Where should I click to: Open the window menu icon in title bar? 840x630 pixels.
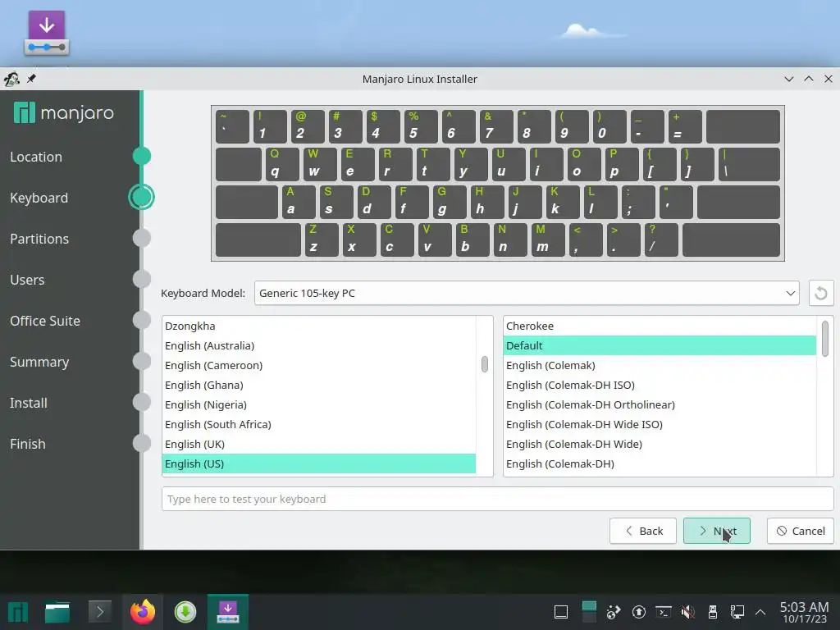11,79
